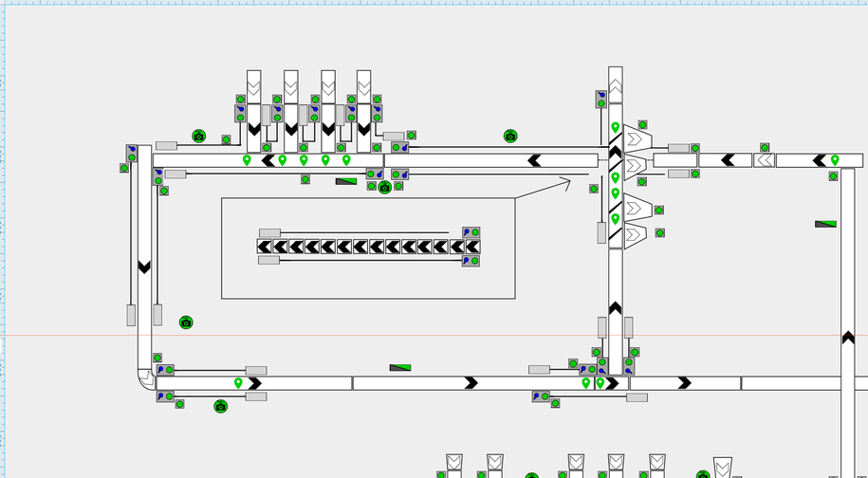Viewport: 868px width, 478px height.
Task: Select the green location pin on the bottom-left conveyor
Action: 238,383
